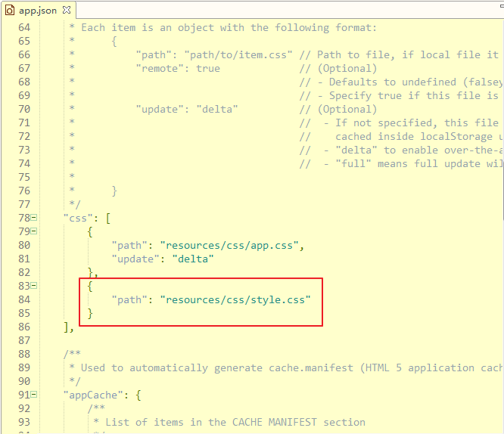Close the app.json tab
This screenshot has height=434, width=504.
point(67,10)
